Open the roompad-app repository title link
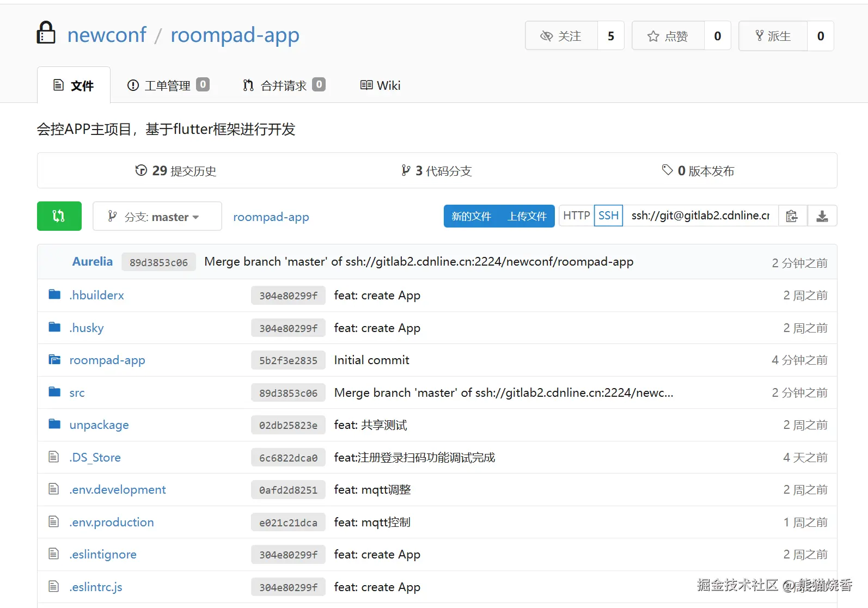The image size is (868, 608). (x=235, y=35)
